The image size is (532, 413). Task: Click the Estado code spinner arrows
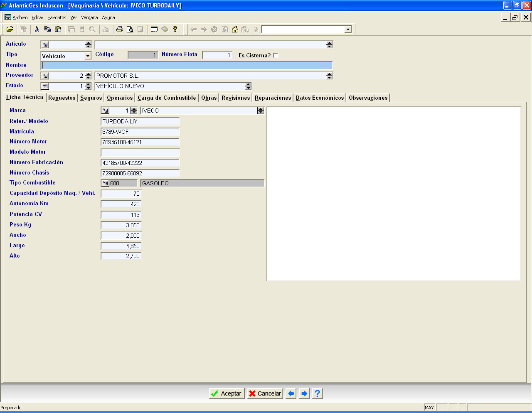[x=88, y=86]
